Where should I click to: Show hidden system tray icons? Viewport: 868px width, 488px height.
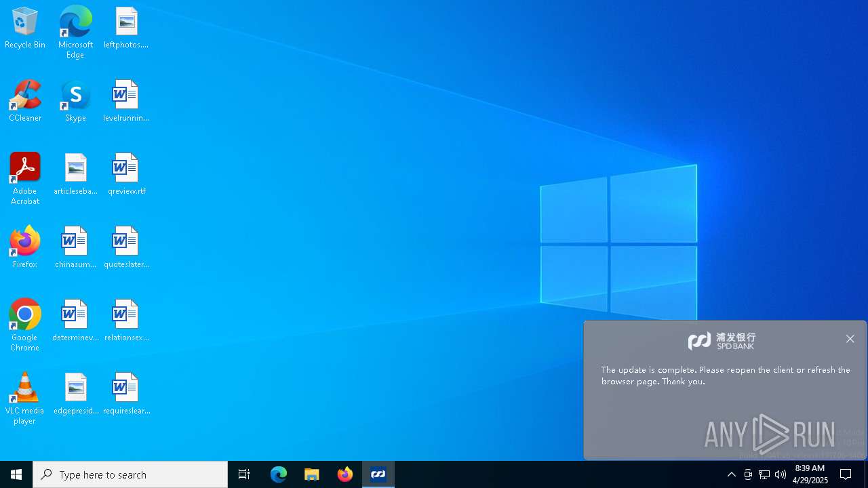[x=731, y=474]
